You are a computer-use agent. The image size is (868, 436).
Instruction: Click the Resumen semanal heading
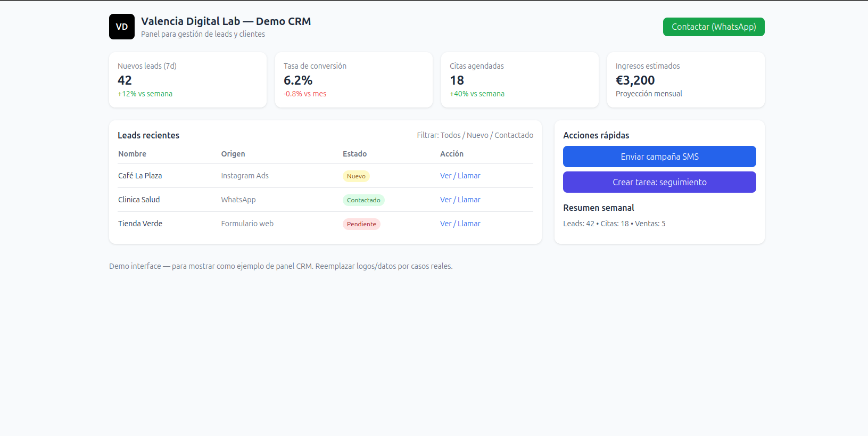point(599,208)
